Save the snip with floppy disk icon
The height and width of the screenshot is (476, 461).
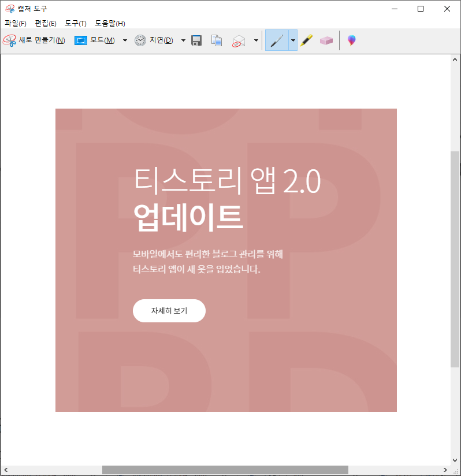pos(196,40)
